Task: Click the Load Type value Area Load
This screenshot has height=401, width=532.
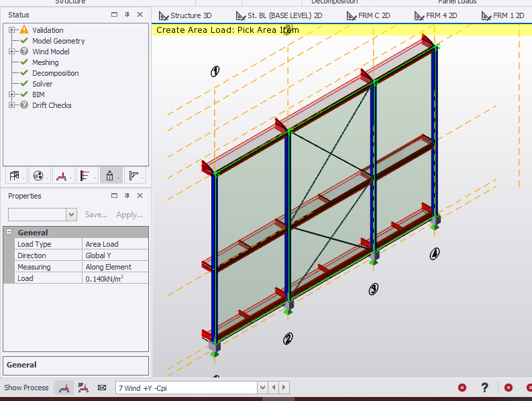Action: (x=115, y=244)
